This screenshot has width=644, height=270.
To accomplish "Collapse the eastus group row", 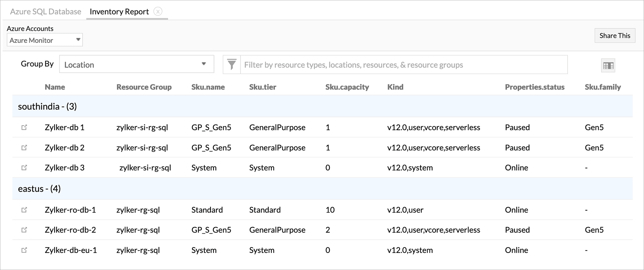I will [x=39, y=189].
